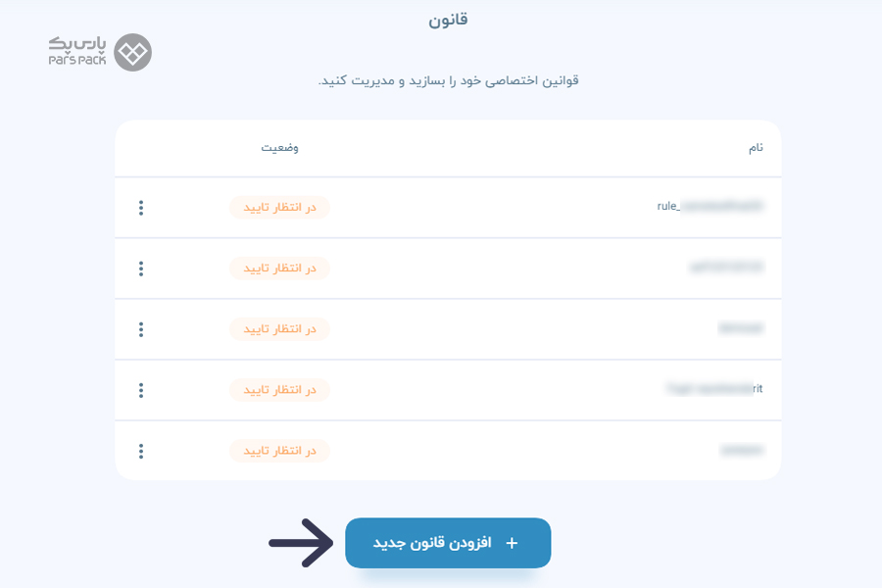Select the rule name ending in 'rit'
Image resolution: width=882 pixels, height=588 pixels.
(x=713, y=389)
